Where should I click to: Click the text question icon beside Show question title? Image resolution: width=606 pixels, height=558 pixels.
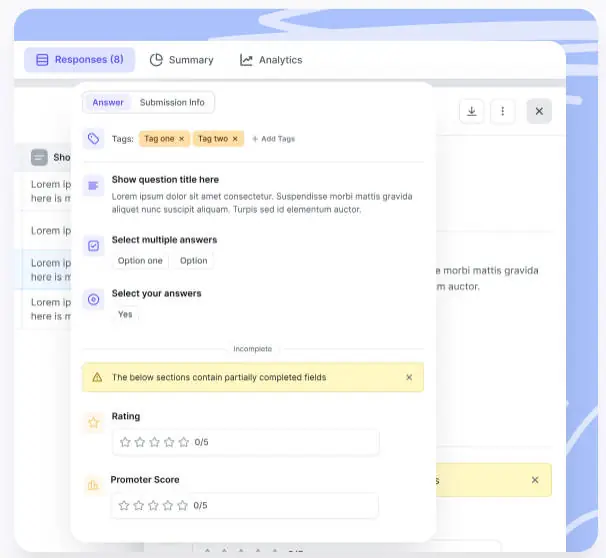pos(93,185)
